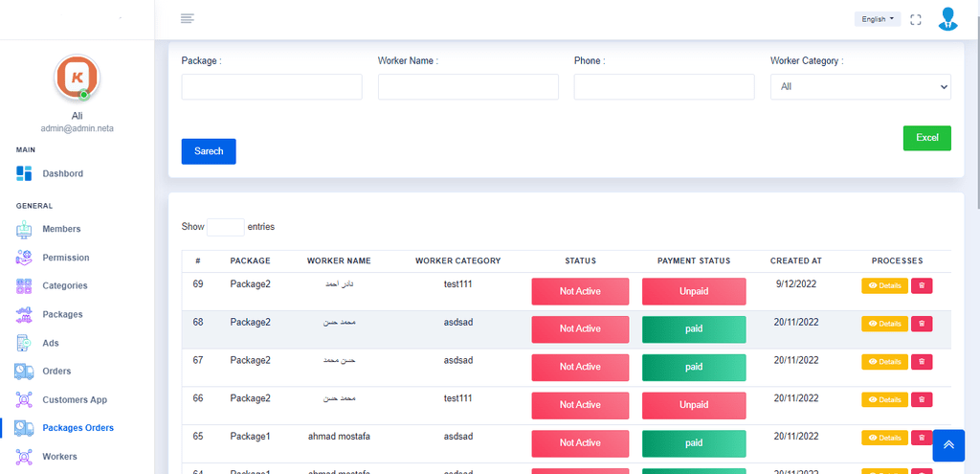Expand the Worker Category dropdown
980x474 pixels.
(x=860, y=87)
